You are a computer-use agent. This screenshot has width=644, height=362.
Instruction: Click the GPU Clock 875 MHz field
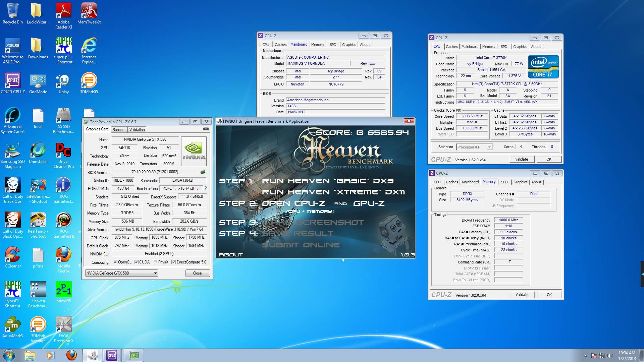pyautogui.click(x=122, y=237)
